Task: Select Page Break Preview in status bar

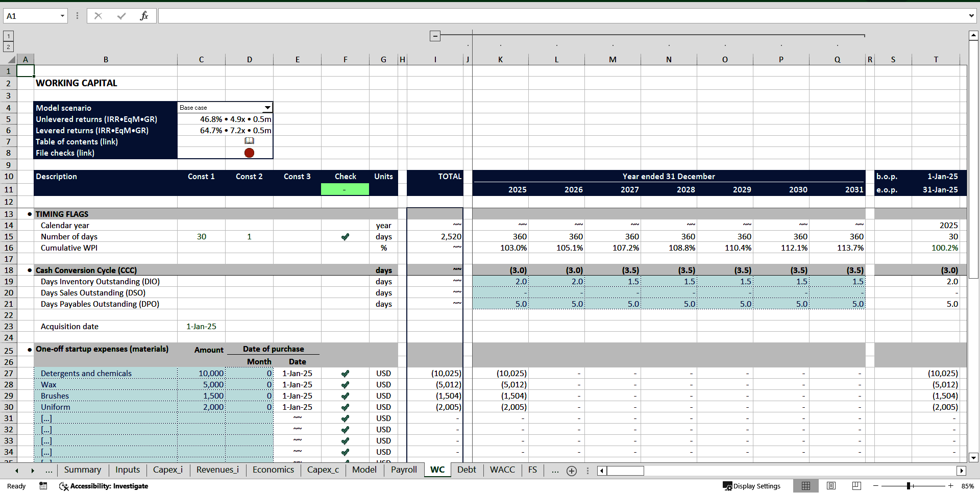Action: (856, 486)
